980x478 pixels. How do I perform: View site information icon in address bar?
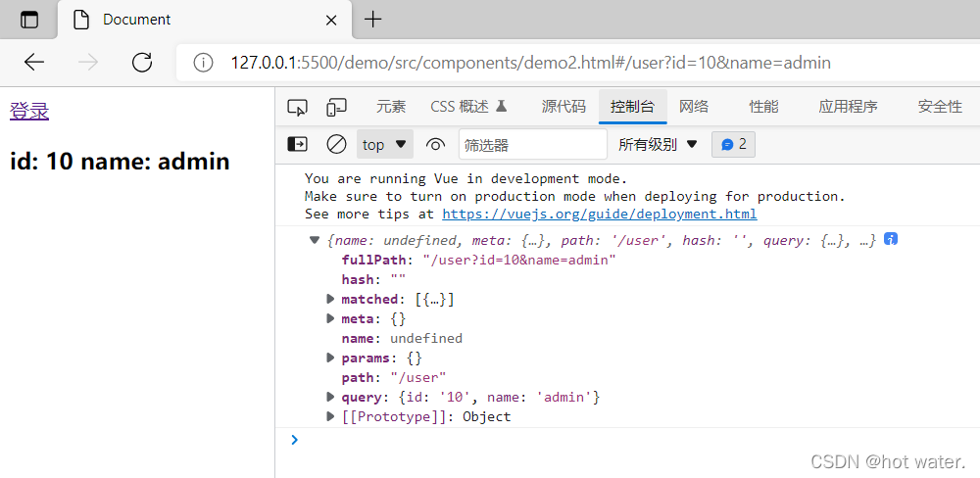[x=203, y=63]
